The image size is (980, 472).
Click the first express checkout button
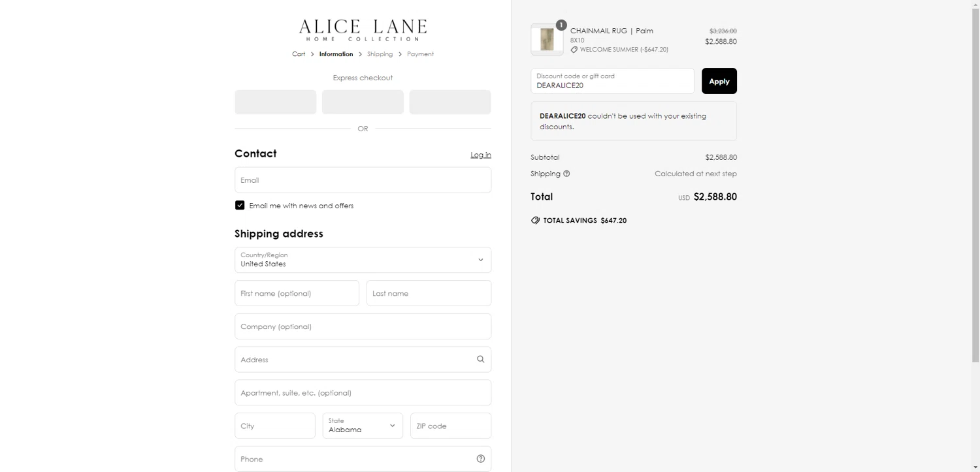276,102
